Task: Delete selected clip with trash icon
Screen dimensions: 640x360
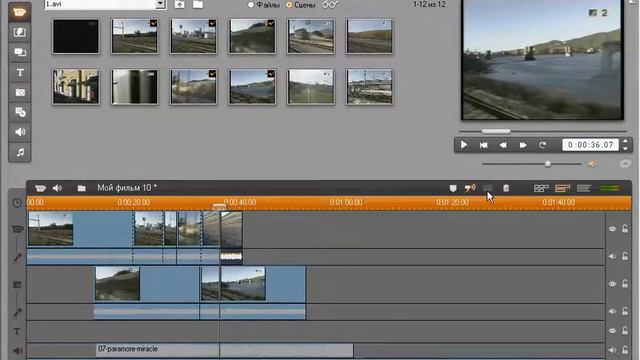Action: 506,188
